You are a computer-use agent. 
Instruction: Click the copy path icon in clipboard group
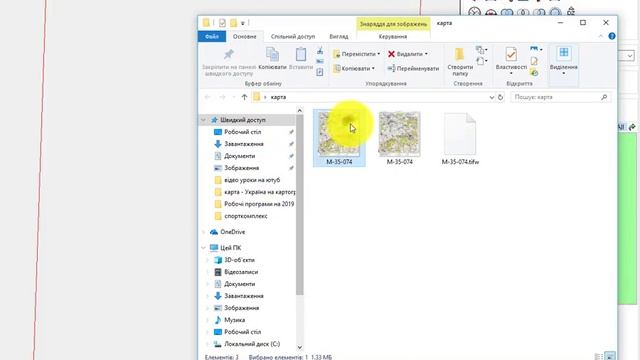pyautogui.click(x=320, y=62)
